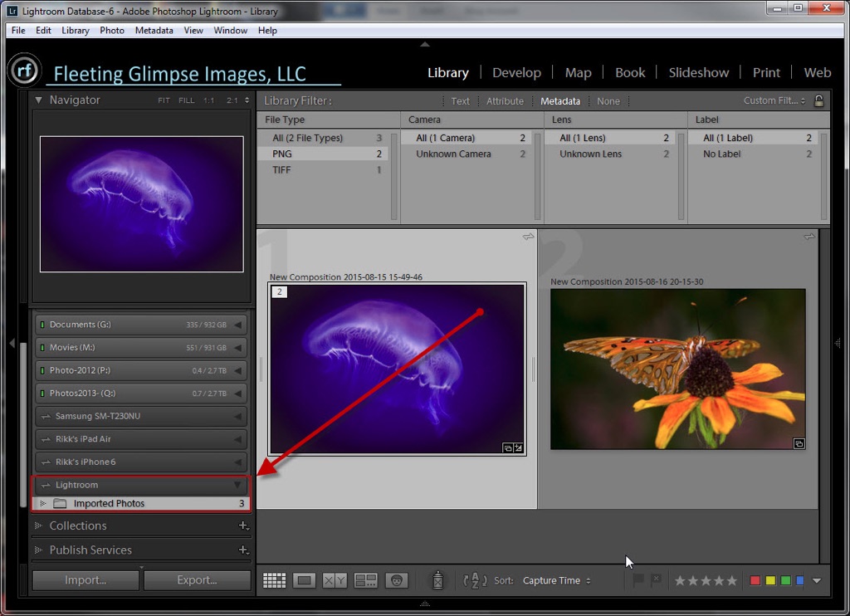
Task: Open People face view icon
Action: point(398,580)
